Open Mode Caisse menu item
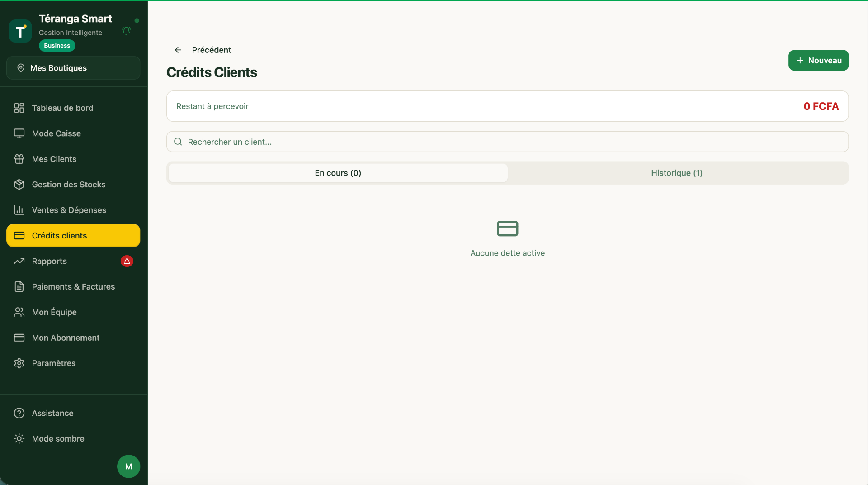The image size is (868, 485). click(73, 133)
